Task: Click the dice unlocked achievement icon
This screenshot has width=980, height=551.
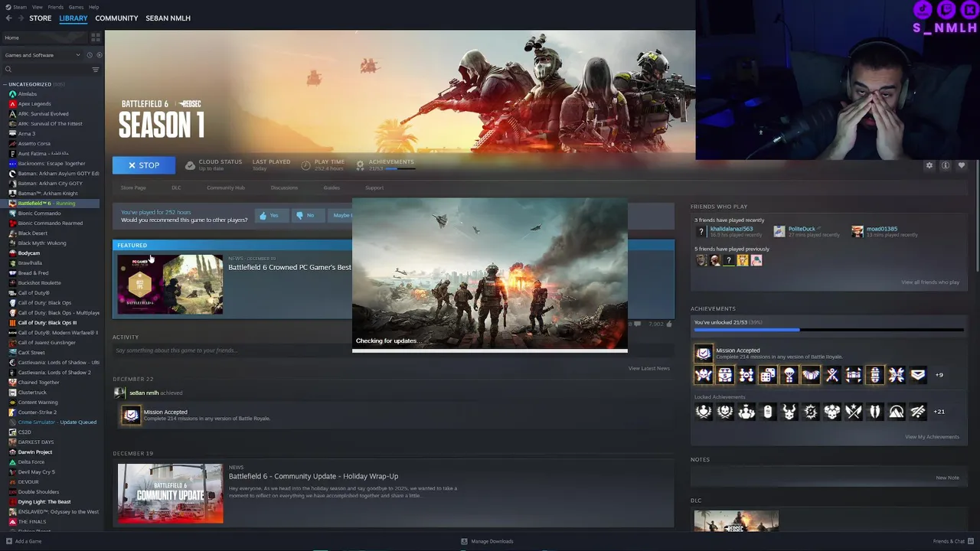Action: coord(768,375)
